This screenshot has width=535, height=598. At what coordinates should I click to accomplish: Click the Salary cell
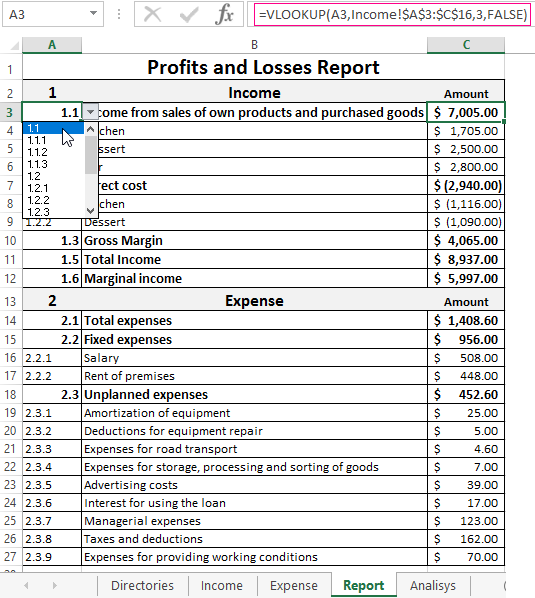tap(254, 358)
